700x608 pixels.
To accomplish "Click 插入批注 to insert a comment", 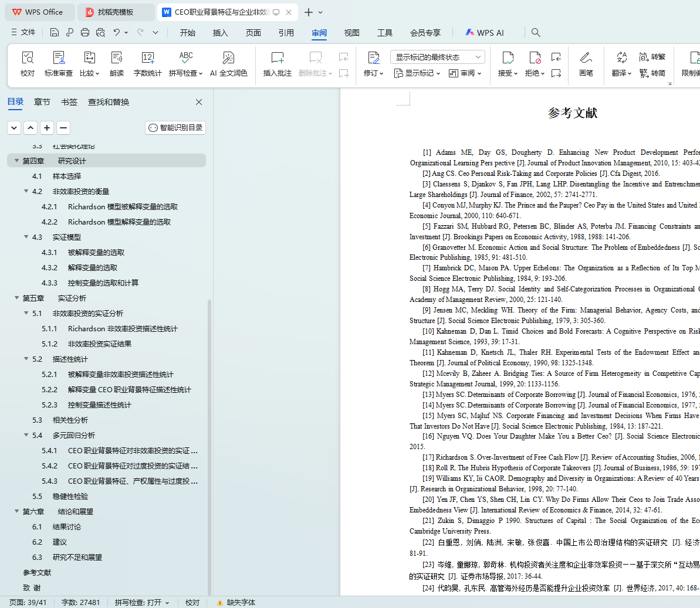I will [277, 63].
